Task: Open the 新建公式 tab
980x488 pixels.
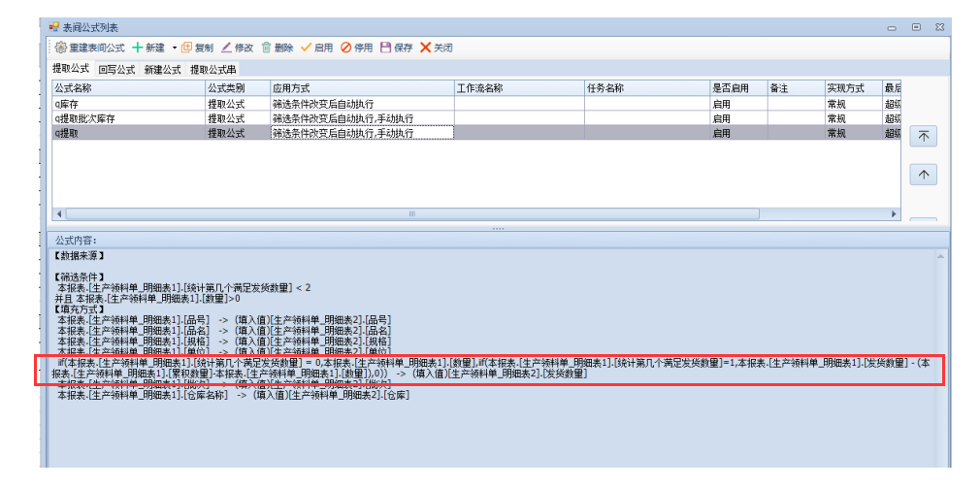Action: coord(162,70)
